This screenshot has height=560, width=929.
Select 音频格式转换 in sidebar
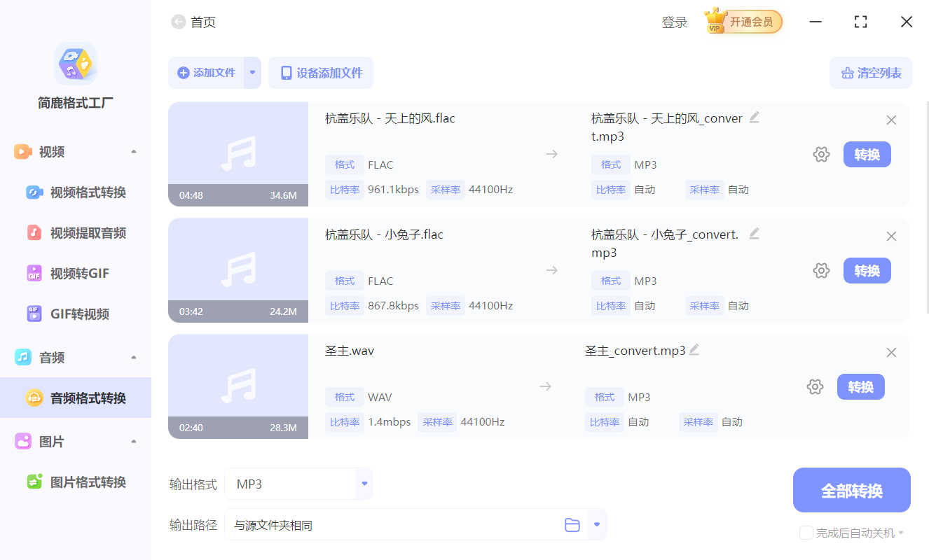(76, 398)
